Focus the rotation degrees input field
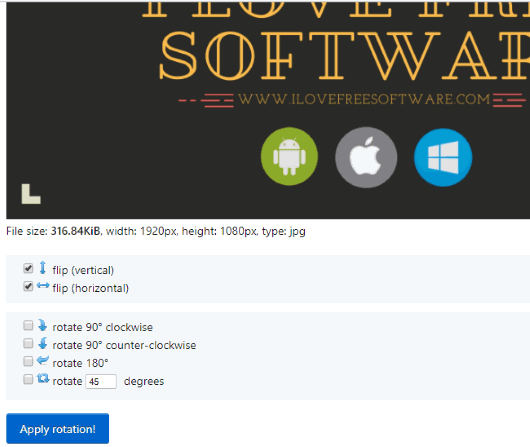This screenshot has width=530, height=447. pyautogui.click(x=101, y=381)
